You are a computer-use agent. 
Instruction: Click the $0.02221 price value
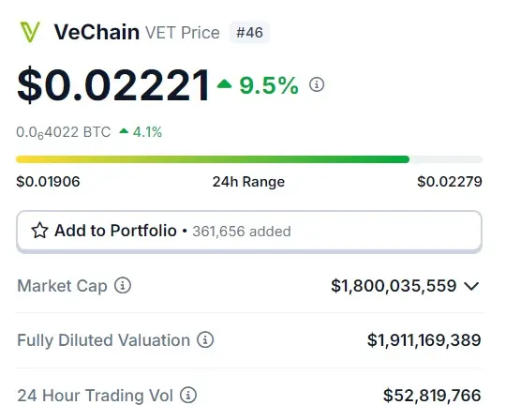point(113,85)
